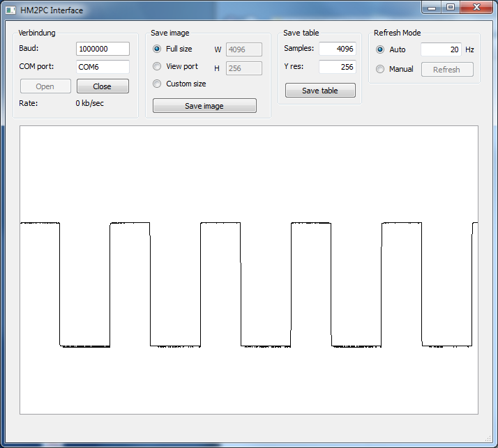Click the image width W field
498x448 pixels.
coord(244,49)
